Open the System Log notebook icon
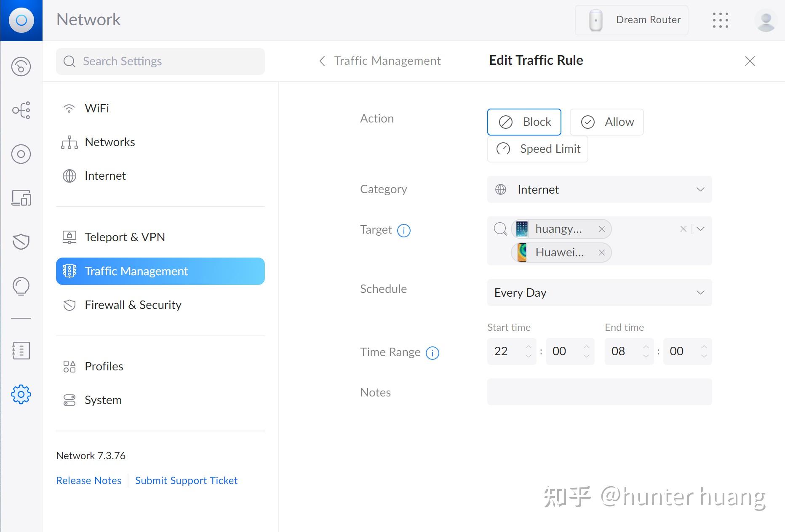The height and width of the screenshot is (532, 785). point(21,351)
